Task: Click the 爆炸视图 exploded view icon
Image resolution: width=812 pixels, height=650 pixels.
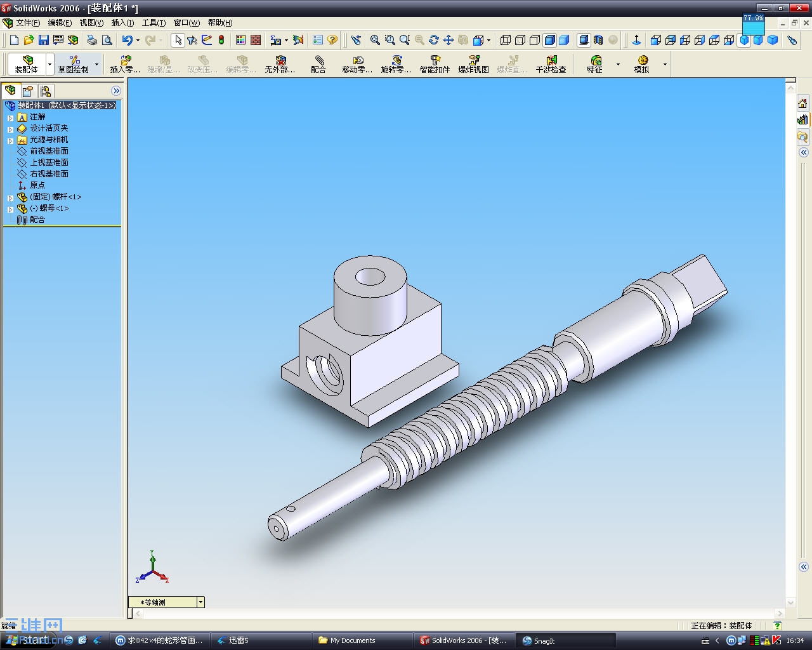Action: 473,64
